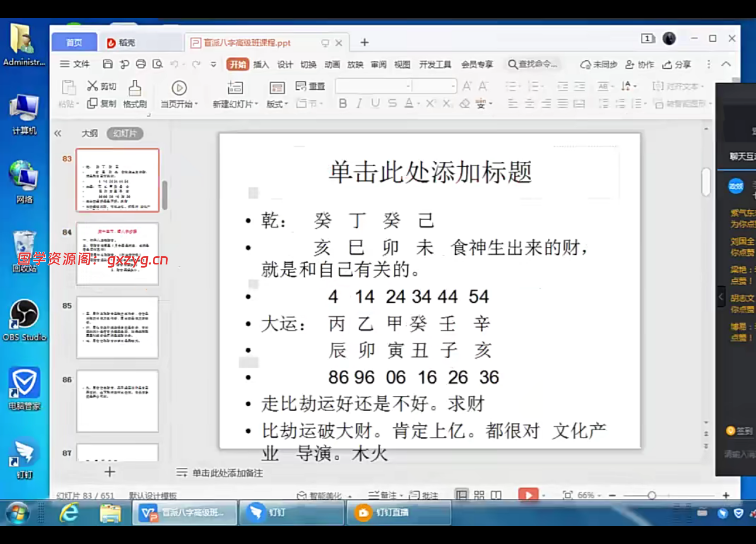Screen dimensions: 756x544
Task: Click the 协作 collaborate button
Action: coord(639,64)
